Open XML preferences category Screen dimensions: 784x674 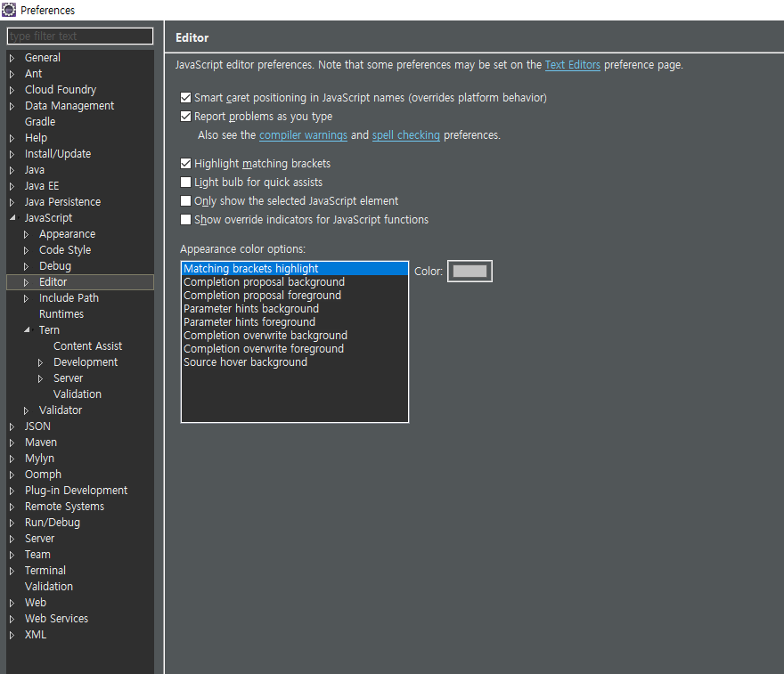click(36, 635)
